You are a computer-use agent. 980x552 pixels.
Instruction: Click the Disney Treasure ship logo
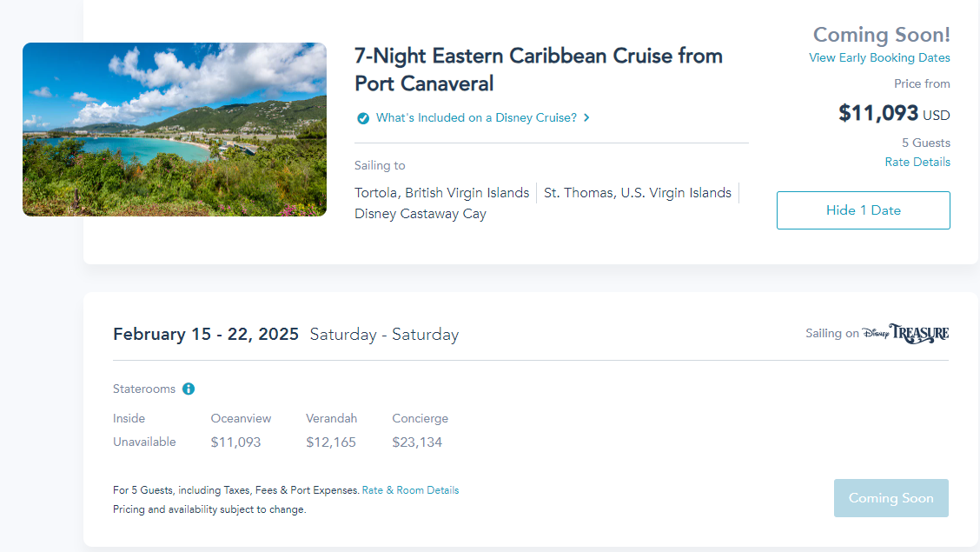(905, 334)
